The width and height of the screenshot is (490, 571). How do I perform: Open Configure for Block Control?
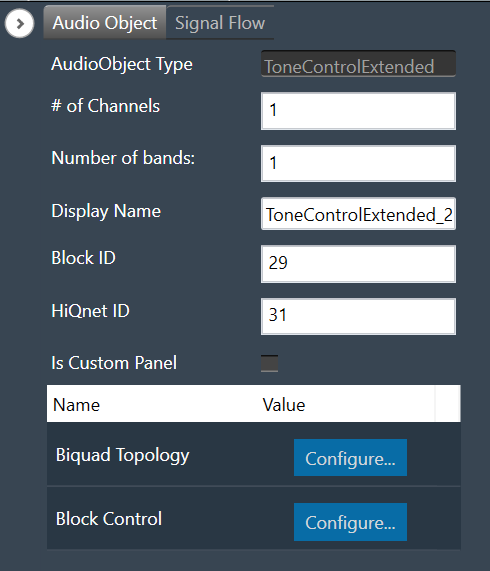(350, 522)
